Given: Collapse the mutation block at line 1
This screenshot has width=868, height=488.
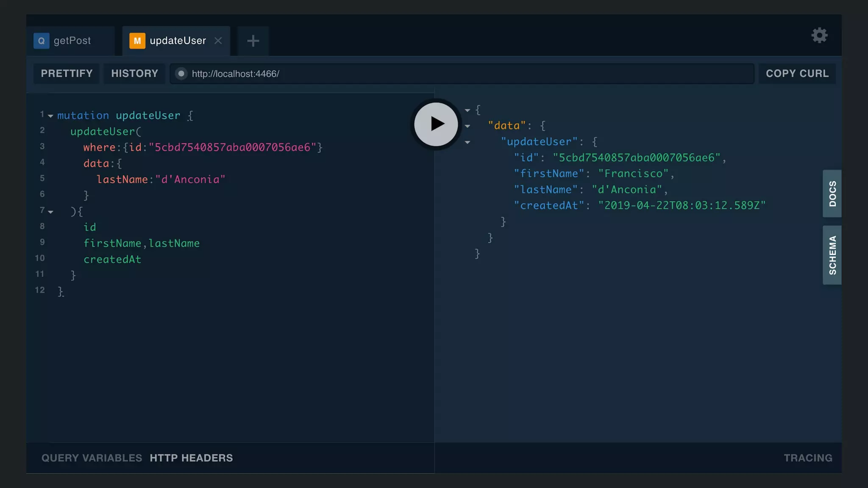Looking at the screenshot, I should click(x=50, y=116).
